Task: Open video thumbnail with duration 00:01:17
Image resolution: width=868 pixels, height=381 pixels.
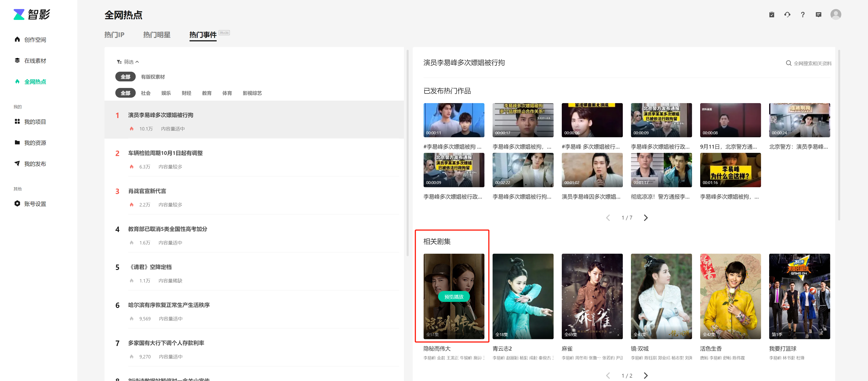Action: click(661, 170)
